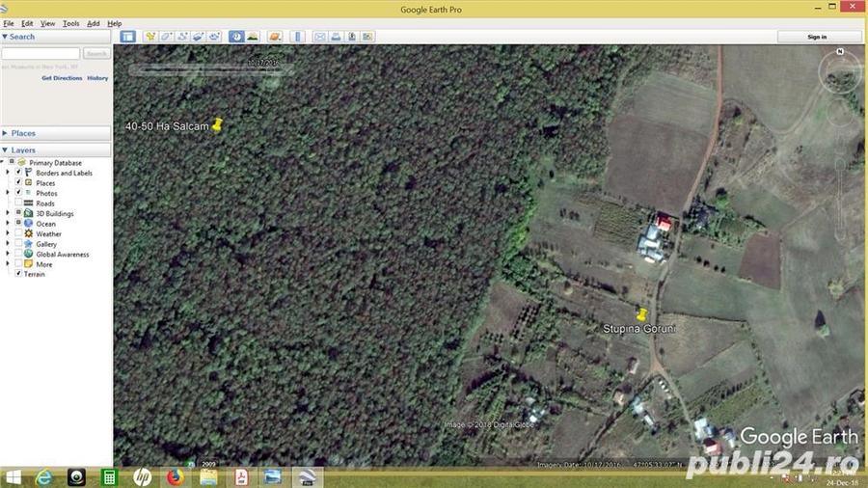Click the Email toolbar icon
Screen dimensions: 868x488
click(319, 37)
